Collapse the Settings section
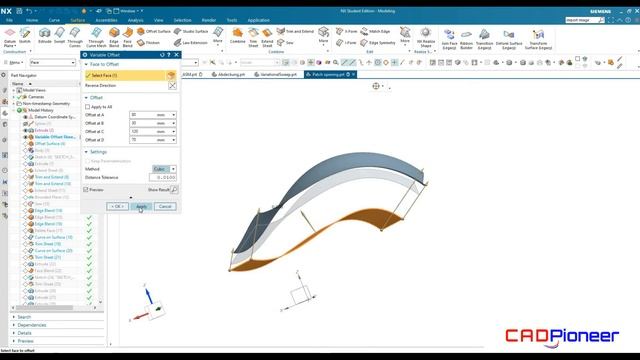This screenshot has width=640, height=360. coord(86,152)
